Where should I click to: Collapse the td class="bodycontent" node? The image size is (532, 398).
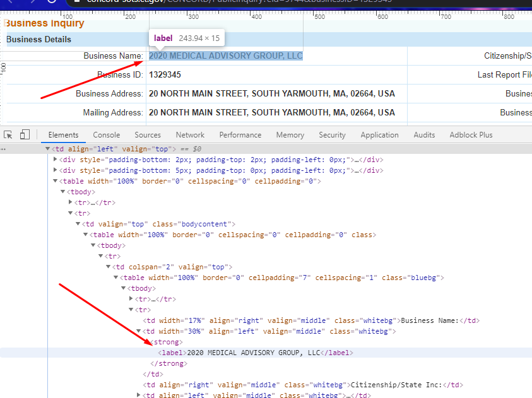(x=78, y=224)
